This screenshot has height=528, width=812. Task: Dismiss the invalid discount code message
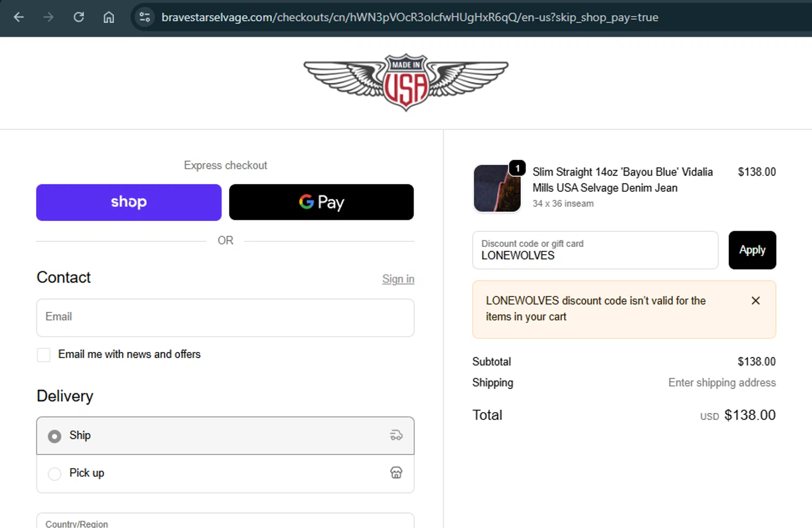(x=756, y=301)
